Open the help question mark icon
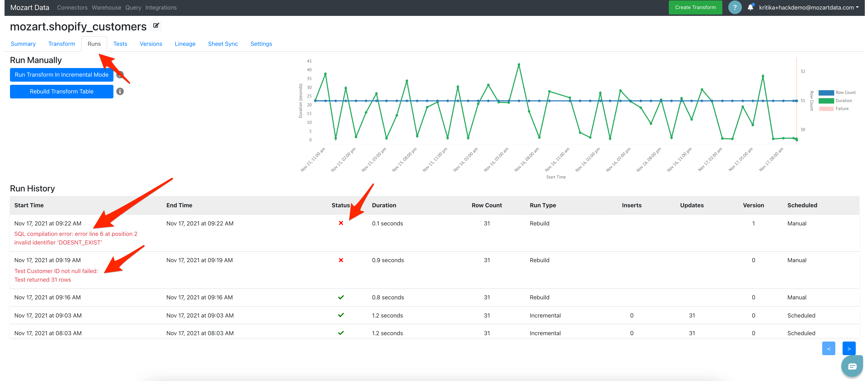The image size is (868, 381). point(735,7)
